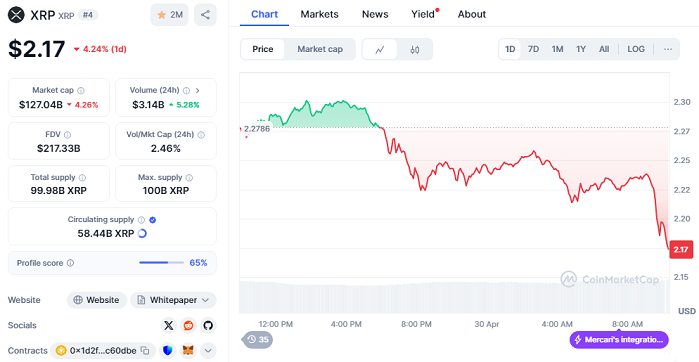Click the 2.46% Vol/Mkt Cap value

[x=166, y=148]
